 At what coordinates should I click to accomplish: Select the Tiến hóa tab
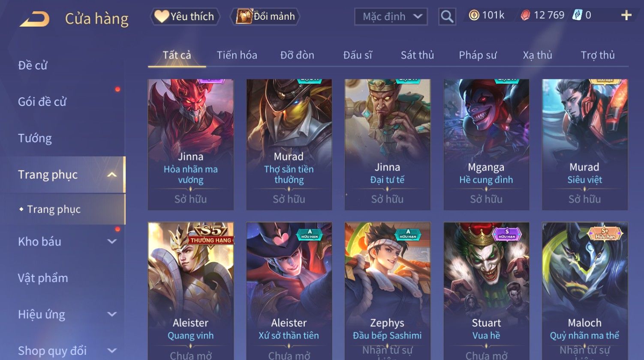[x=237, y=55]
